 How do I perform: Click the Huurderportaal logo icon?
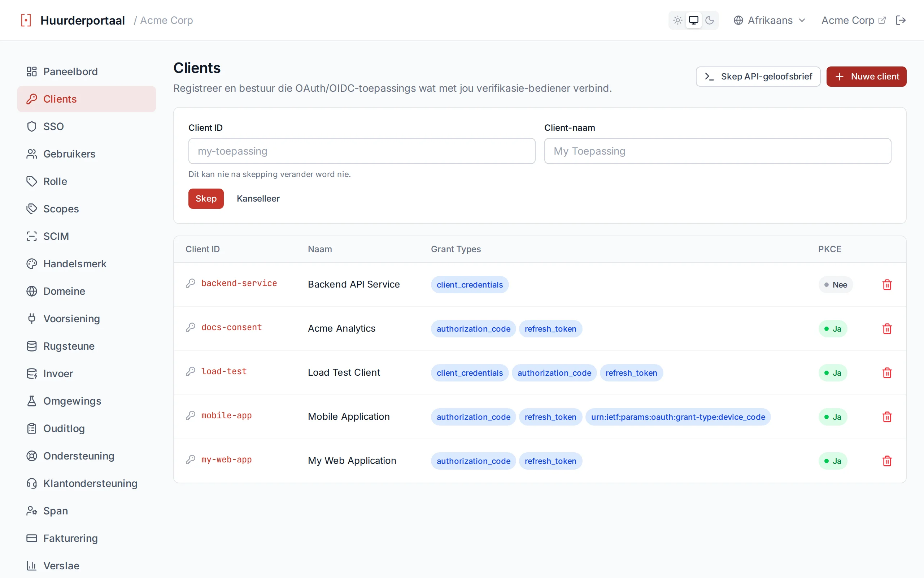(26, 20)
